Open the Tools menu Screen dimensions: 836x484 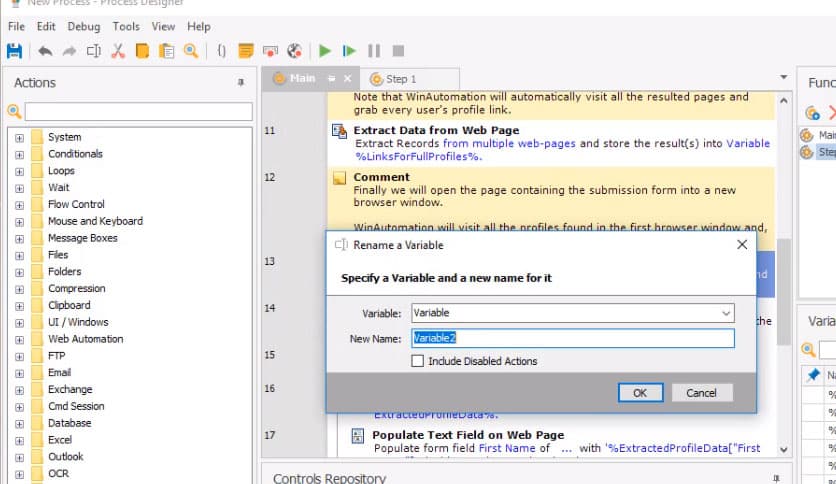click(x=126, y=26)
